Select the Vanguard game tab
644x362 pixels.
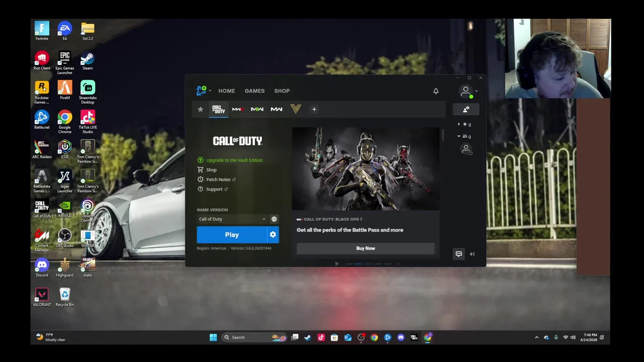295,109
